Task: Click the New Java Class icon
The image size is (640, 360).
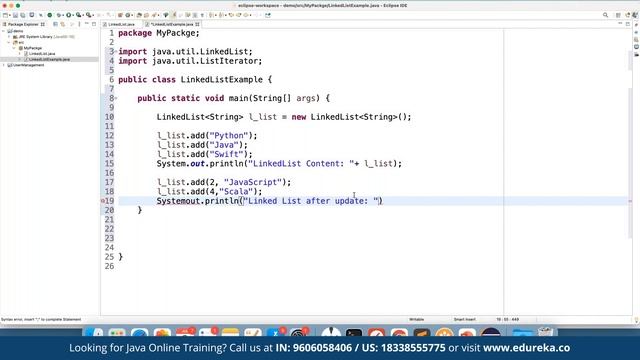Action: coord(128,15)
